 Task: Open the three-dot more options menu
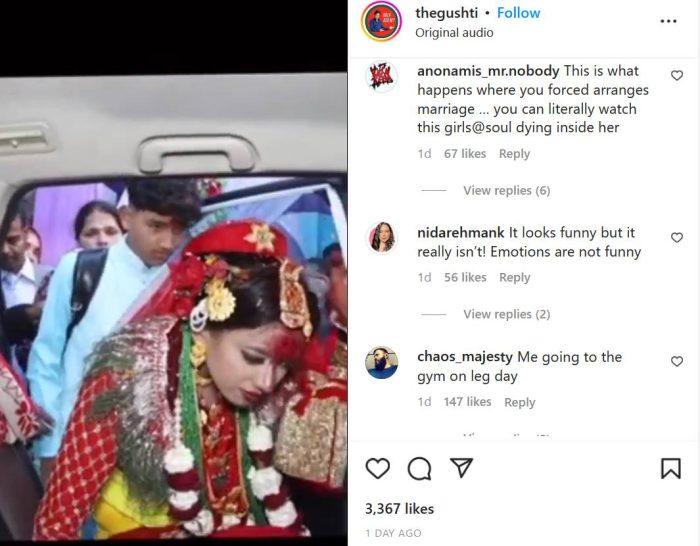coord(668,21)
